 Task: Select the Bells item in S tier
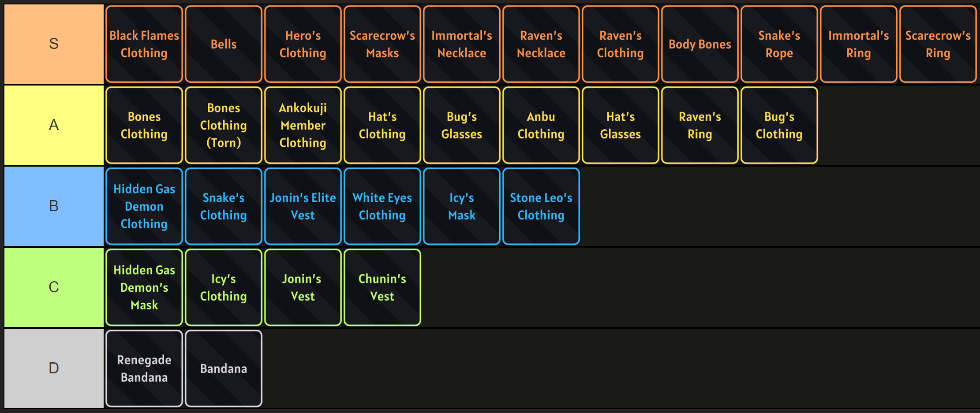pos(224,44)
